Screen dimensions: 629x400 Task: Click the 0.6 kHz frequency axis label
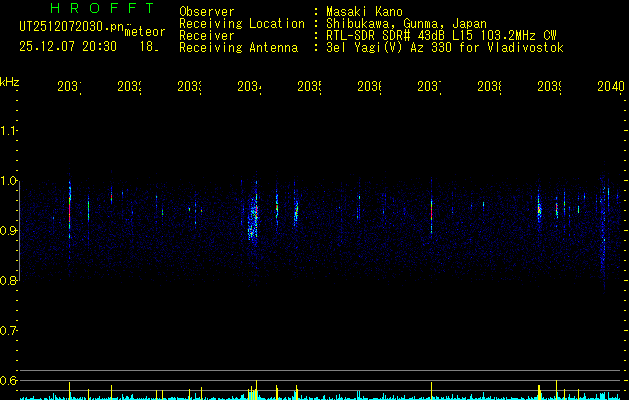click(x=8, y=380)
